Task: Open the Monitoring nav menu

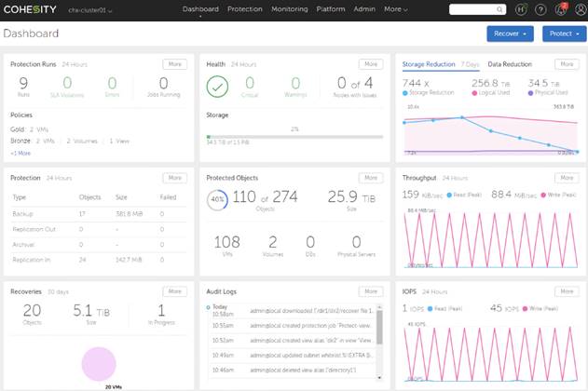Action: point(290,9)
